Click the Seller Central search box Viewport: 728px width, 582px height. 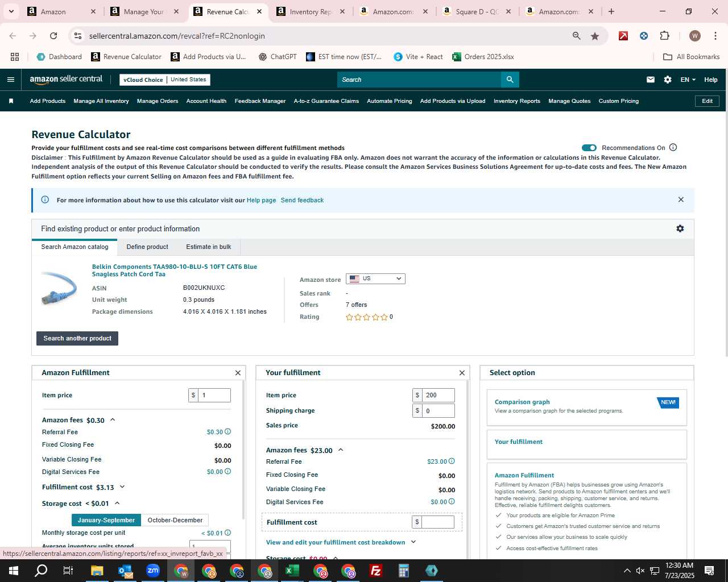click(419, 80)
